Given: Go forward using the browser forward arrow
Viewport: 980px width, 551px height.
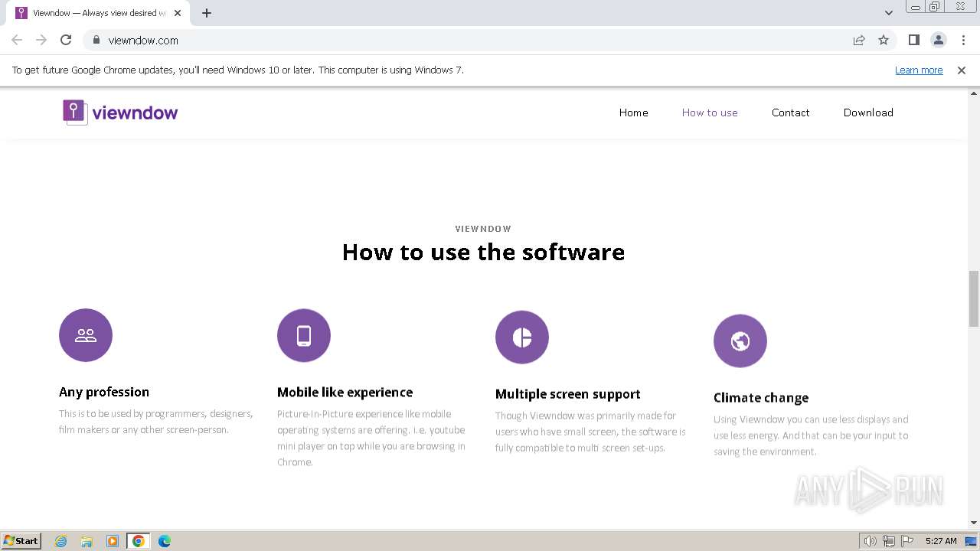Looking at the screenshot, I should coord(41,40).
